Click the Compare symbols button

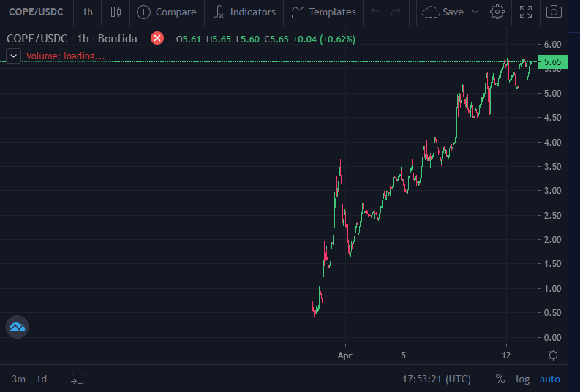click(x=167, y=12)
